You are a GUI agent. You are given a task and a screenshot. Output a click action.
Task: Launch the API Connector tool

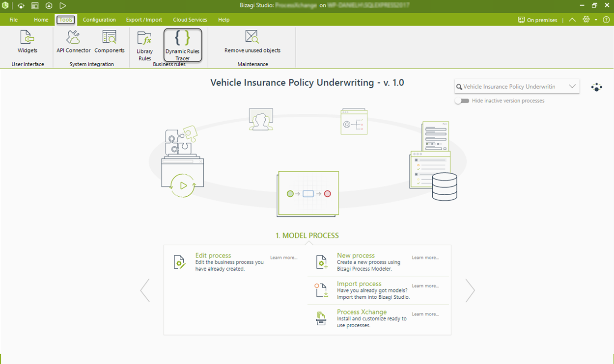(x=74, y=42)
